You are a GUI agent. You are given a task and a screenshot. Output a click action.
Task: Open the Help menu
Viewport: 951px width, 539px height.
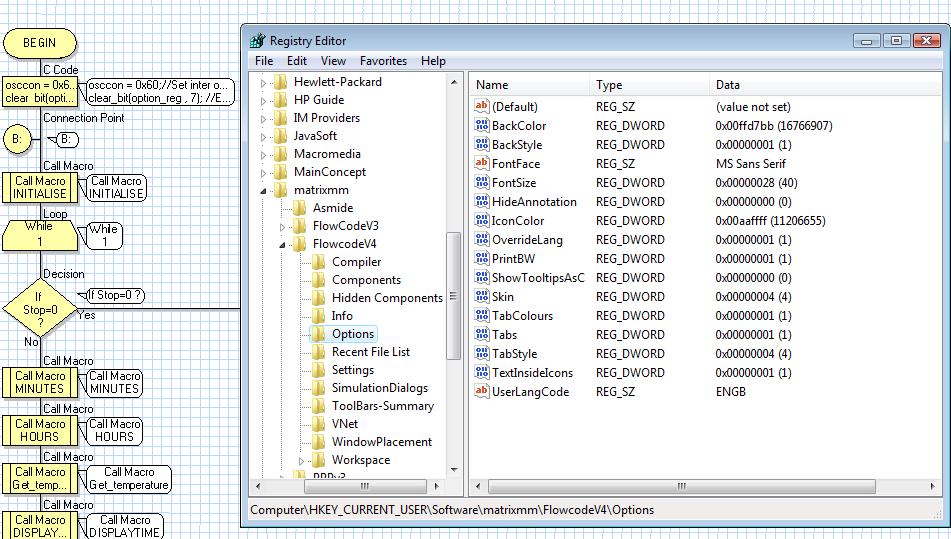pos(433,61)
